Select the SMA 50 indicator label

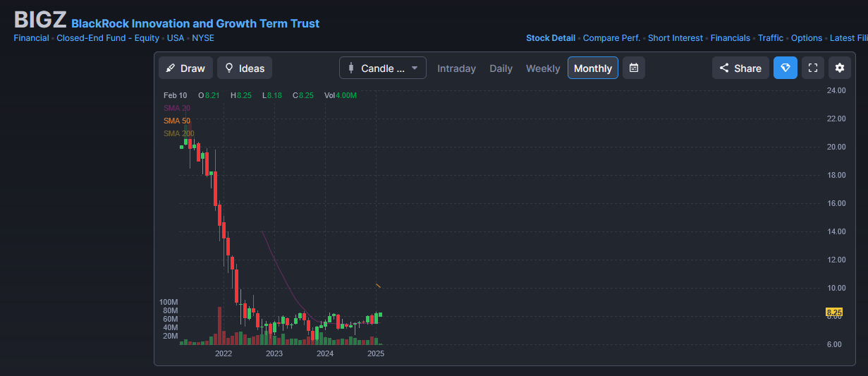click(177, 121)
